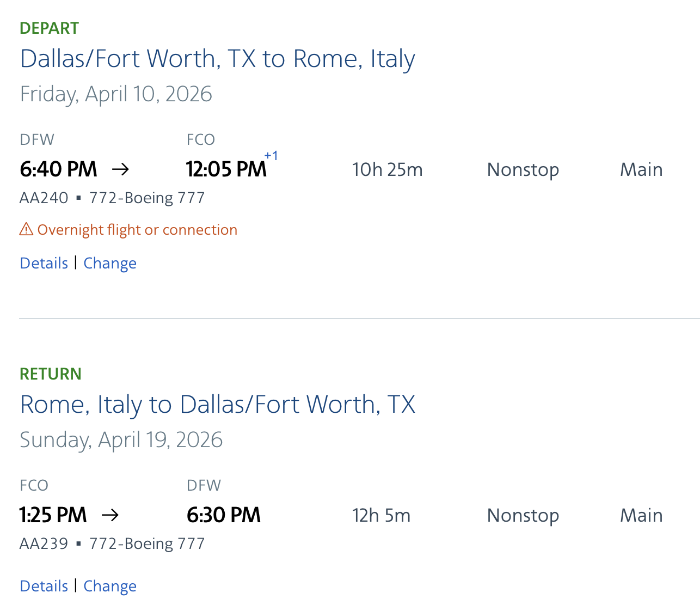Change the returning Rome to Dallas flight
This screenshot has height=611, width=700.
[110, 586]
